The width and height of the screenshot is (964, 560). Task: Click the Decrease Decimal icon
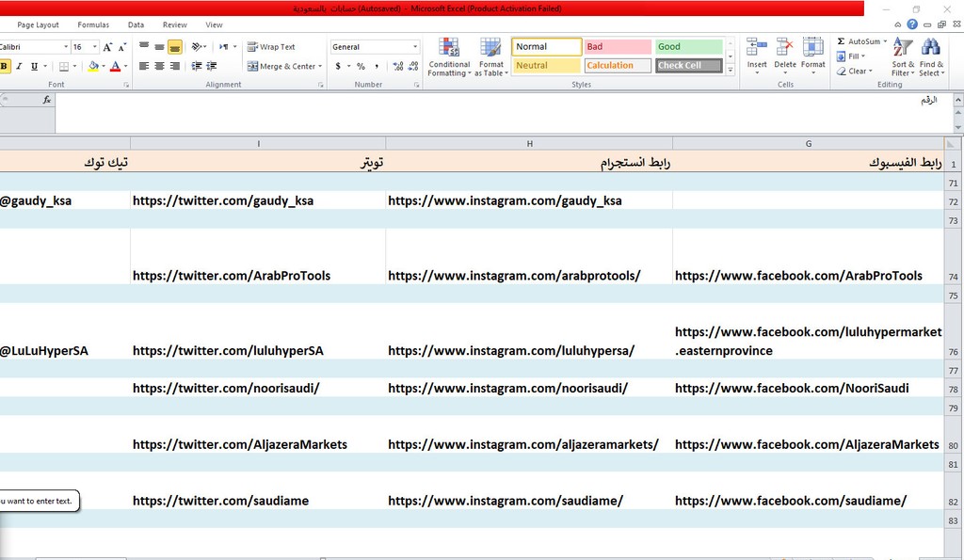(x=413, y=67)
